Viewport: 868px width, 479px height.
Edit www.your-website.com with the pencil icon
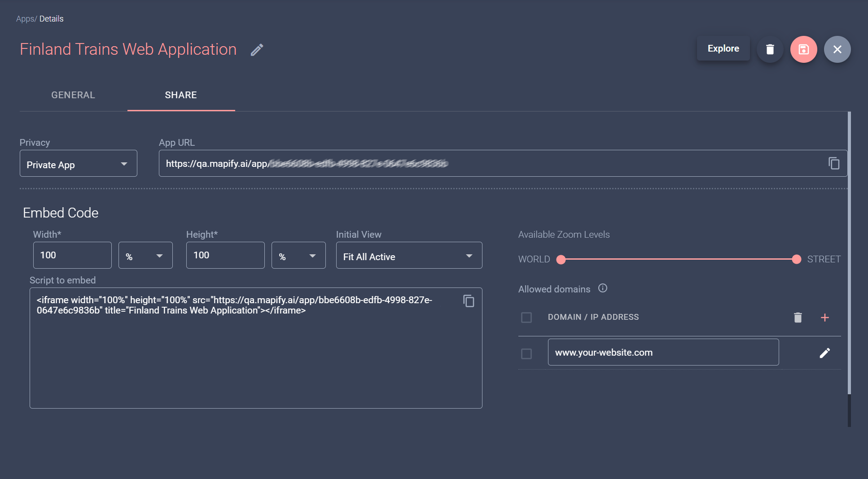(825, 353)
